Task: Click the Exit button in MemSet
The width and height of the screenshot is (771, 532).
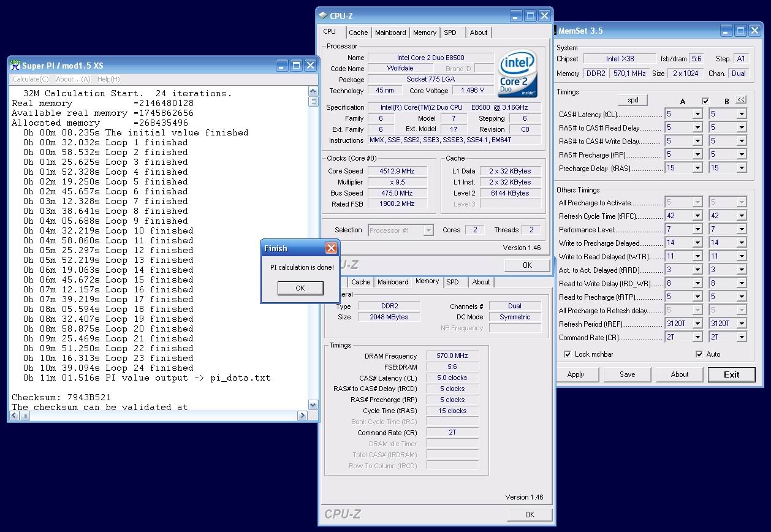Action: tap(731, 374)
